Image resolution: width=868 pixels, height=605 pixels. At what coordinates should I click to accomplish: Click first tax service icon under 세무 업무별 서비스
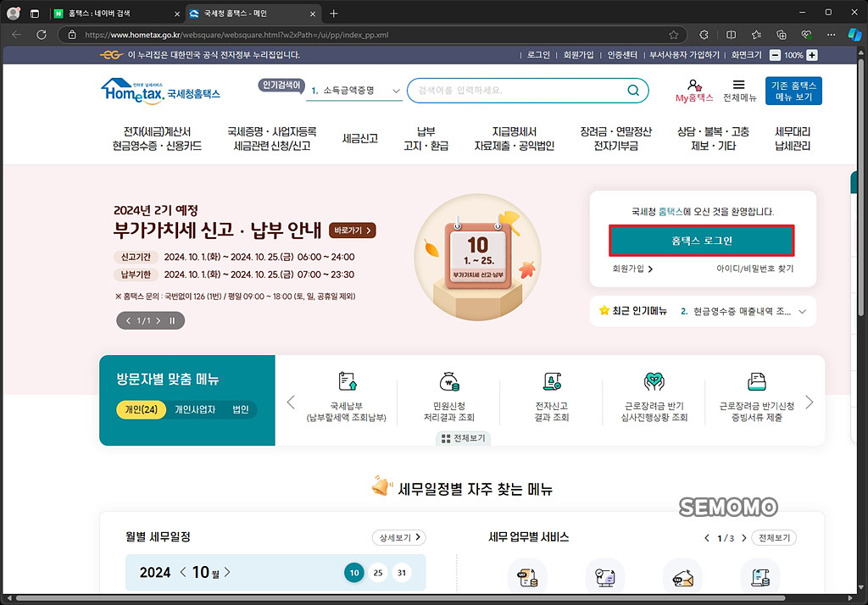click(527, 577)
